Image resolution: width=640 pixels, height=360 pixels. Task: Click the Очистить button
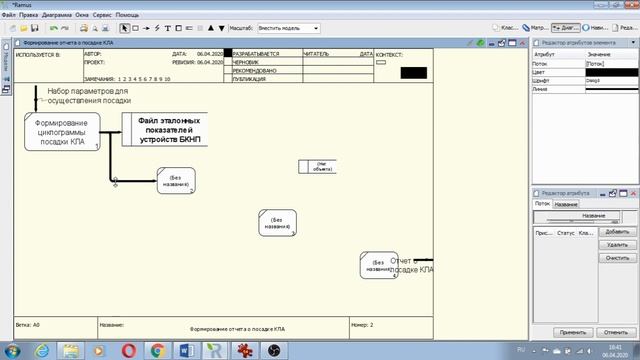(x=617, y=258)
